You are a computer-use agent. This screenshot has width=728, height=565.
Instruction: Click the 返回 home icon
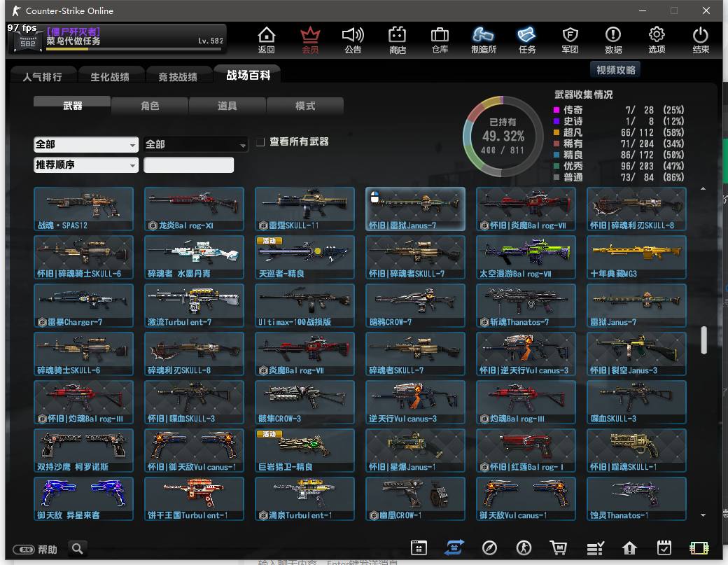pos(267,40)
